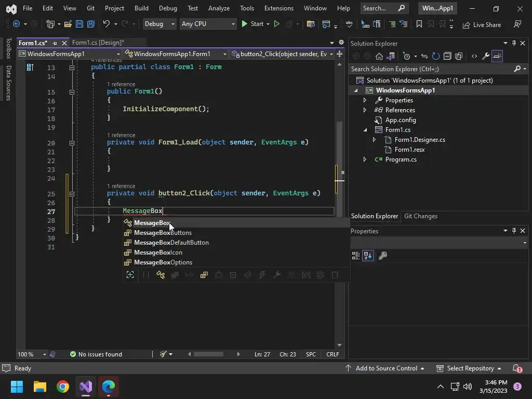Click the bookmark toolbar icon

click(419, 24)
